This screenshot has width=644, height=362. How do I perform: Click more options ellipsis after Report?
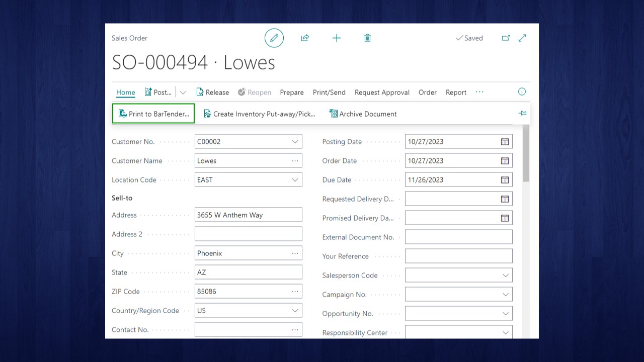(479, 92)
